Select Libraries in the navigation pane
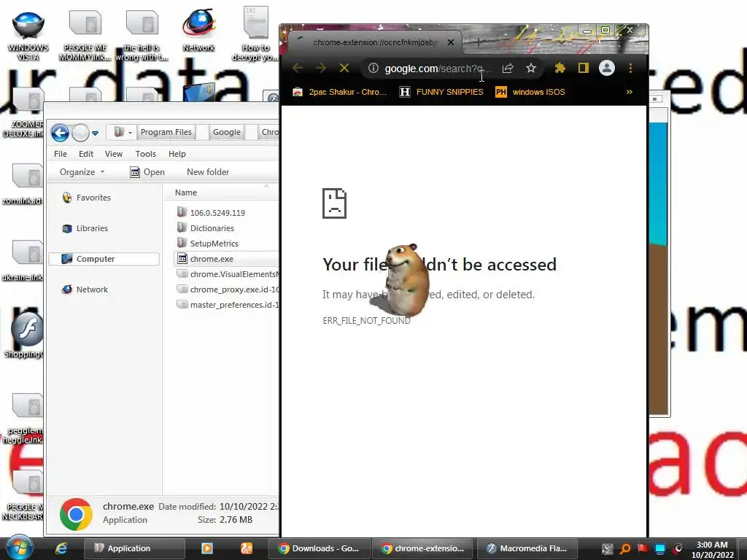747x560 pixels. (x=85, y=228)
